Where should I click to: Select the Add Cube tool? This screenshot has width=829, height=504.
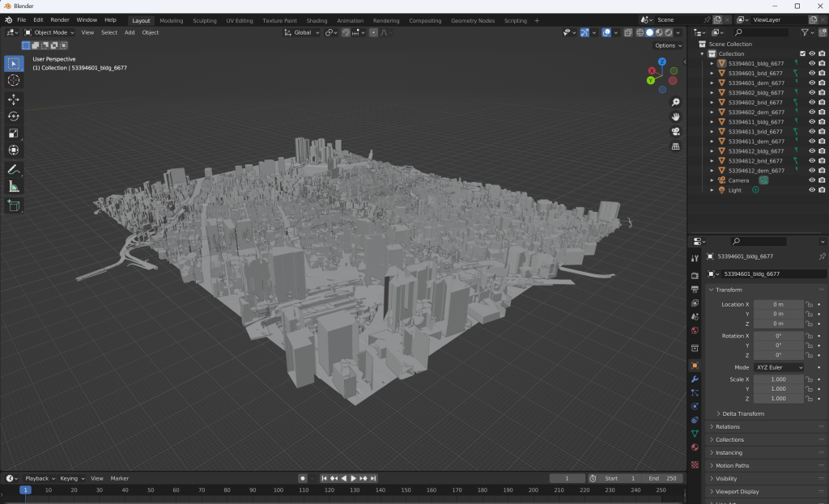(x=14, y=206)
